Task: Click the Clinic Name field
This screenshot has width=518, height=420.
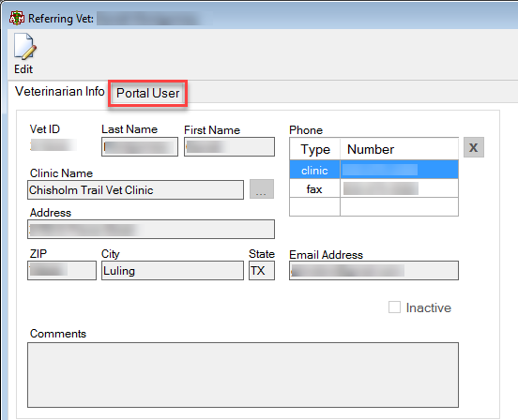Action: click(135, 189)
